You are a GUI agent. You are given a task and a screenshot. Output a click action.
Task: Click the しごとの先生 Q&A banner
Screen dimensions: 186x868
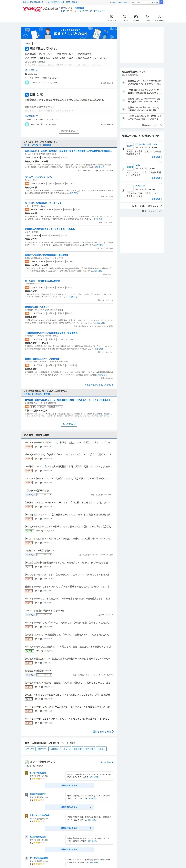point(69,33)
